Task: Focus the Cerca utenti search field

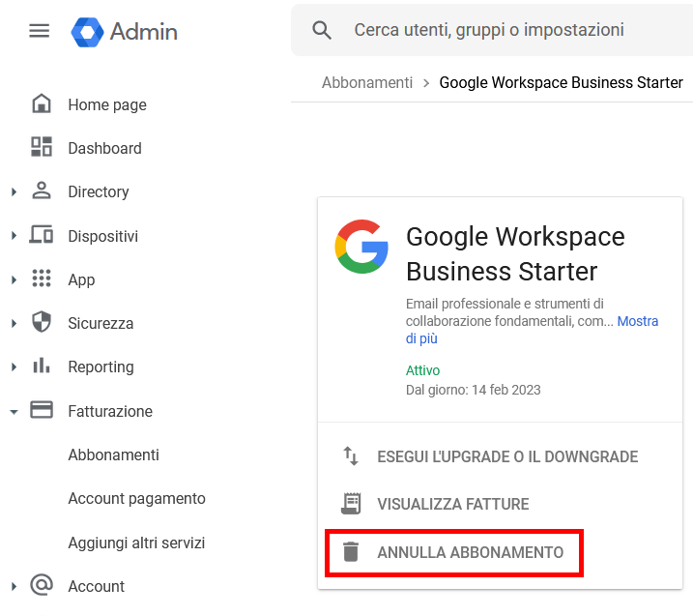Action: point(491,30)
